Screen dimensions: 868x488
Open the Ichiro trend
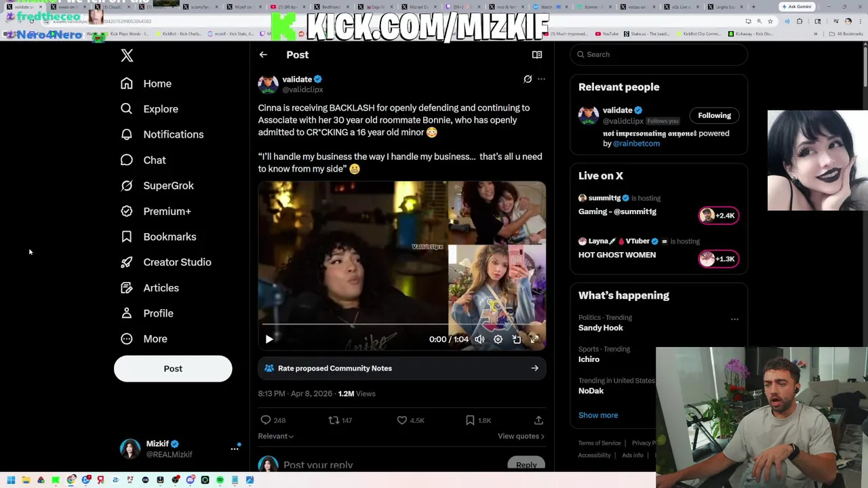tap(589, 360)
